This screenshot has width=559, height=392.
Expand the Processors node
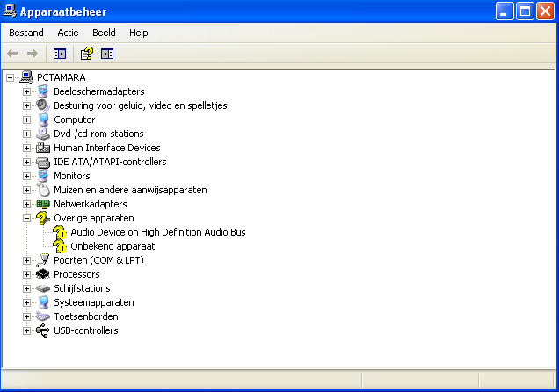26,274
